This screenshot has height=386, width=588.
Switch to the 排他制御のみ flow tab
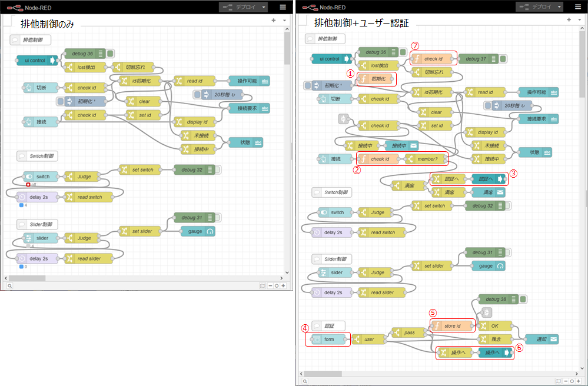pos(47,22)
